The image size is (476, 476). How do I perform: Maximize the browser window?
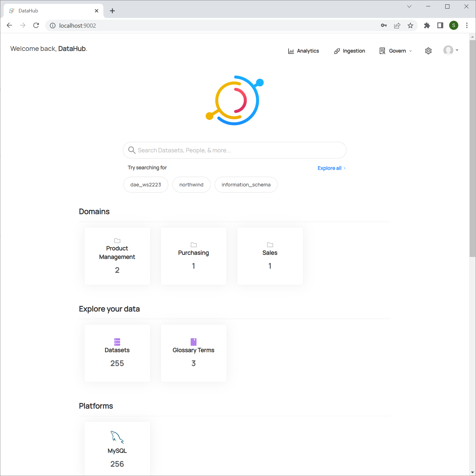click(x=447, y=6)
